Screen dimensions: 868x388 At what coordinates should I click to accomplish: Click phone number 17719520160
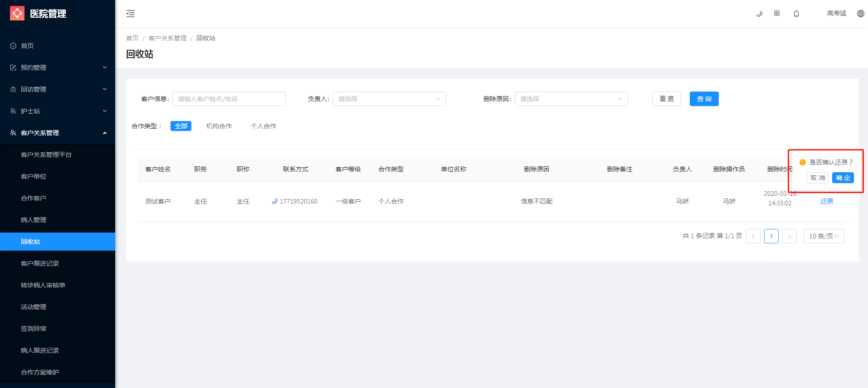click(298, 201)
